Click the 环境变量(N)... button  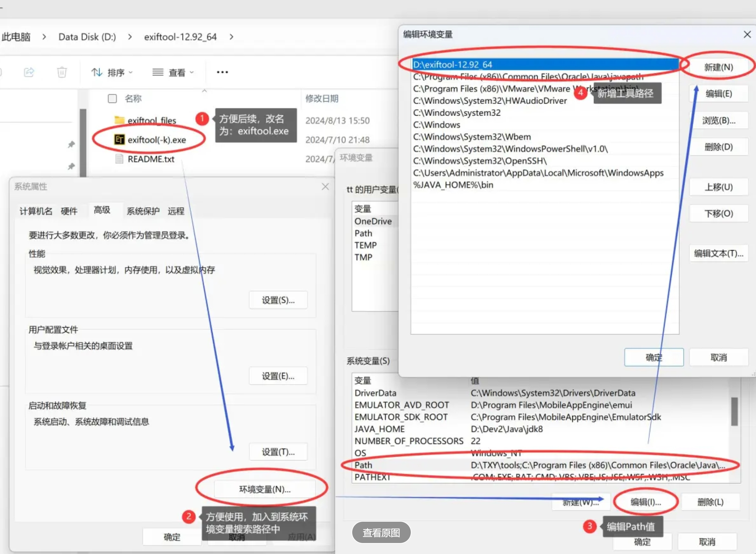(264, 489)
